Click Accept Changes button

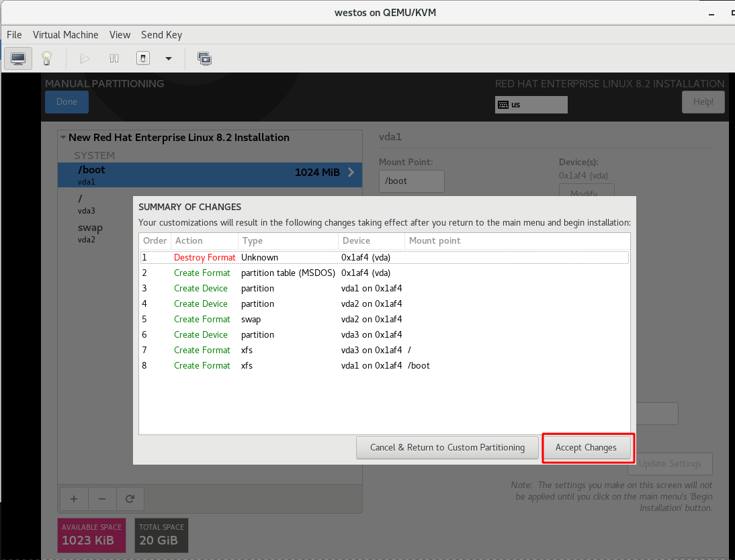pos(586,448)
